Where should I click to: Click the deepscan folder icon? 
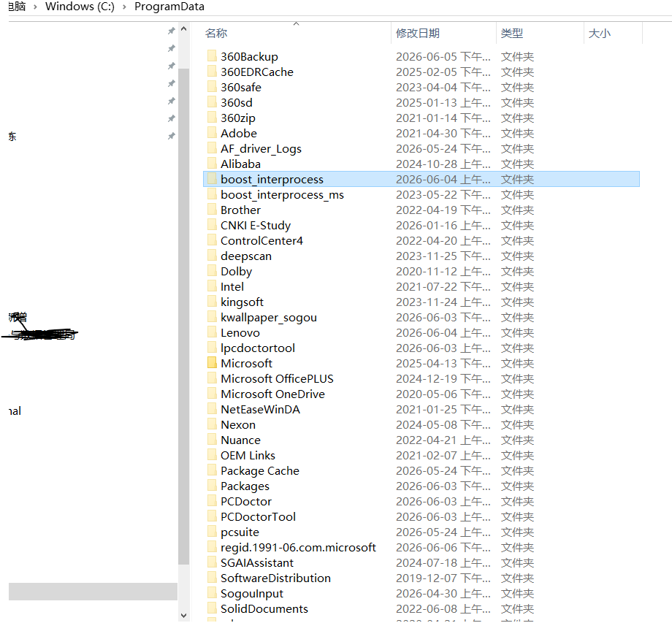pyautogui.click(x=212, y=256)
